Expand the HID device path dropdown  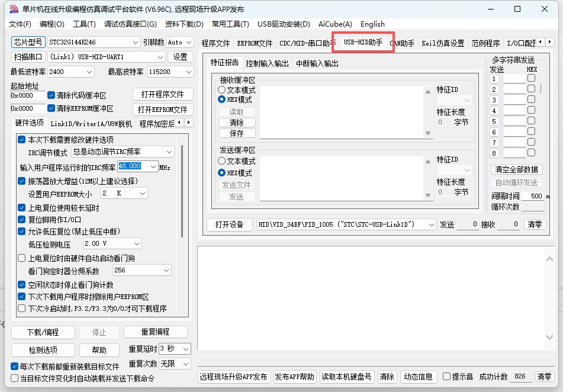pos(431,224)
